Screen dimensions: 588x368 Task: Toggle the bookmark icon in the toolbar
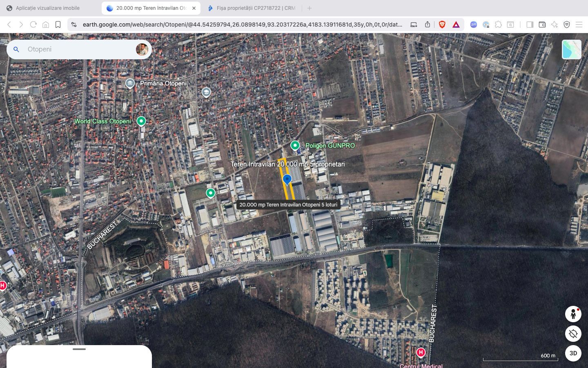click(x=58, y=25)
